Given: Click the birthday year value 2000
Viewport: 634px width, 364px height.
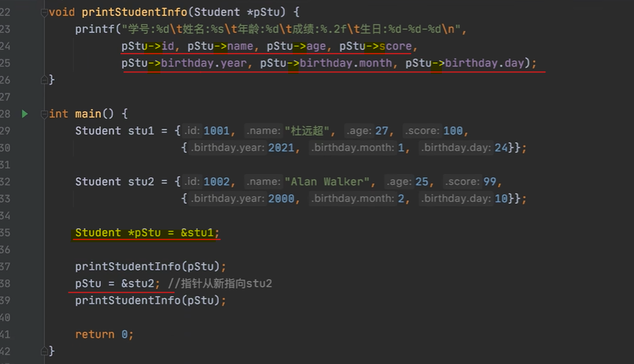Looking at the screenshot, I should (x=281, y=199).
